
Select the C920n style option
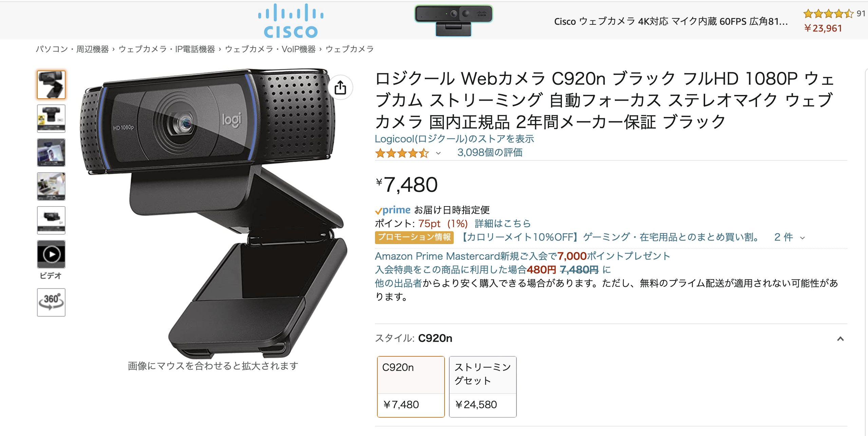[411, 387]
